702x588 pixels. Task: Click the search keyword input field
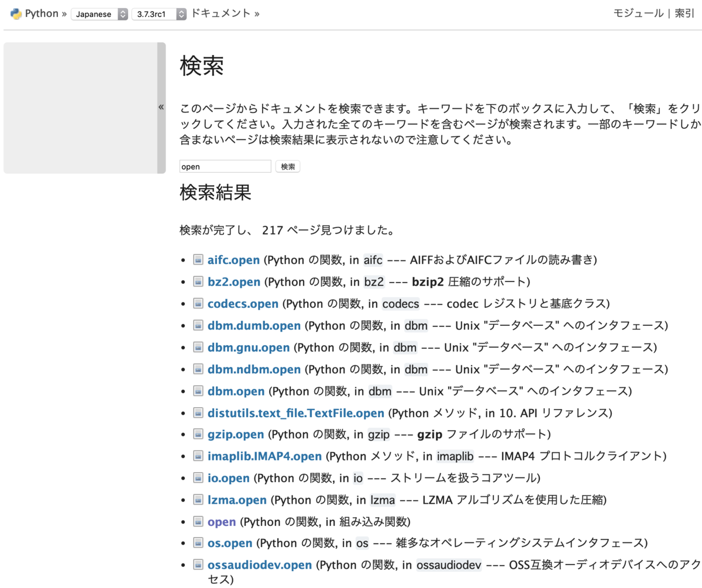(x=225, y=166)
